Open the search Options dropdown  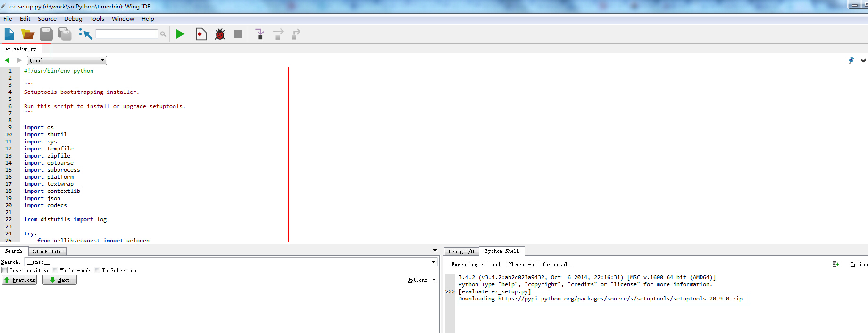(421, 280)
